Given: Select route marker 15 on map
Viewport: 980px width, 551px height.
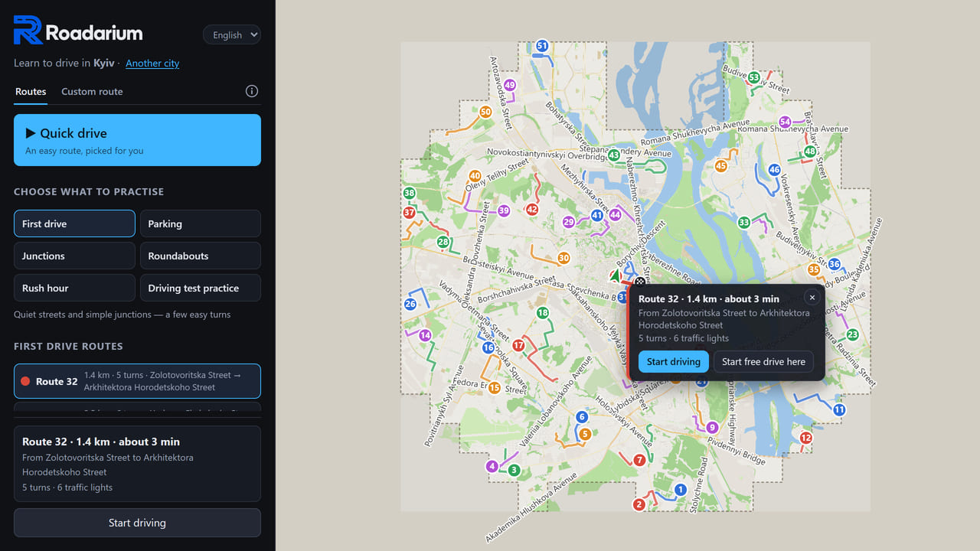Looking at the screenshot, I should pyautogui.click(x=494, y=388).
